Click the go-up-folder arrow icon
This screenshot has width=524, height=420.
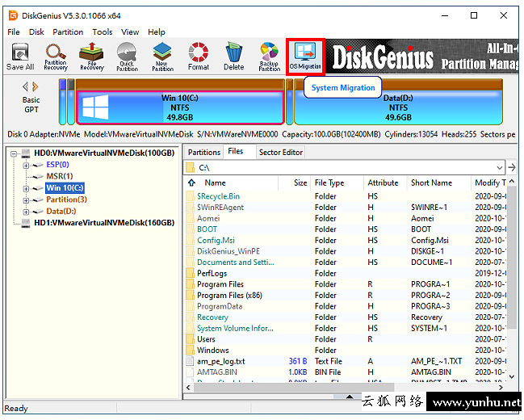pyautogui.click(x=192, y=183)
